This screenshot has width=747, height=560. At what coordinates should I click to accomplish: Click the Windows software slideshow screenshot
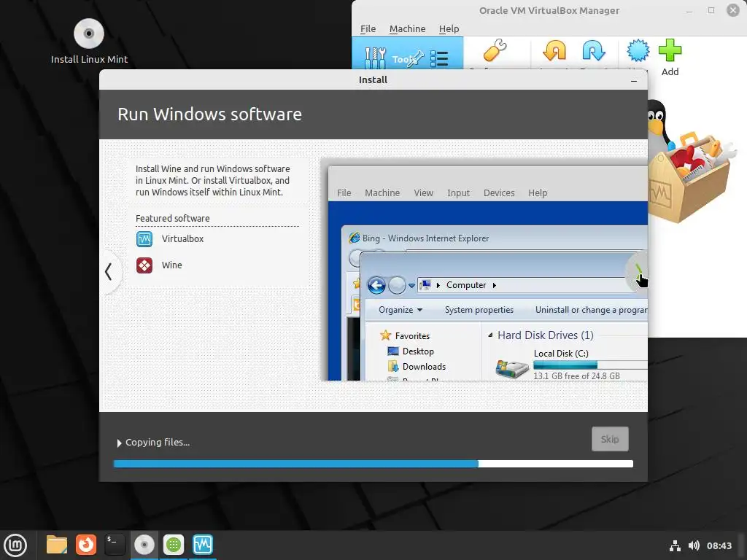(484, 269)
